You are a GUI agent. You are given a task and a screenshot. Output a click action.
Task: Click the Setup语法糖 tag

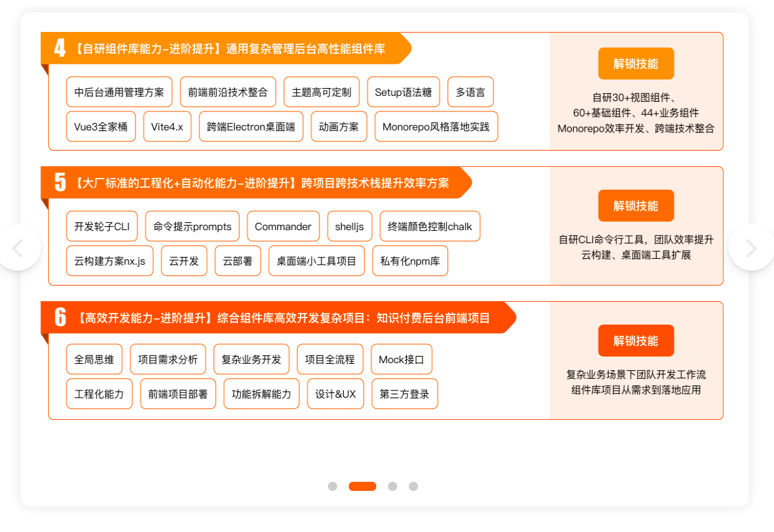click(404, 92)
